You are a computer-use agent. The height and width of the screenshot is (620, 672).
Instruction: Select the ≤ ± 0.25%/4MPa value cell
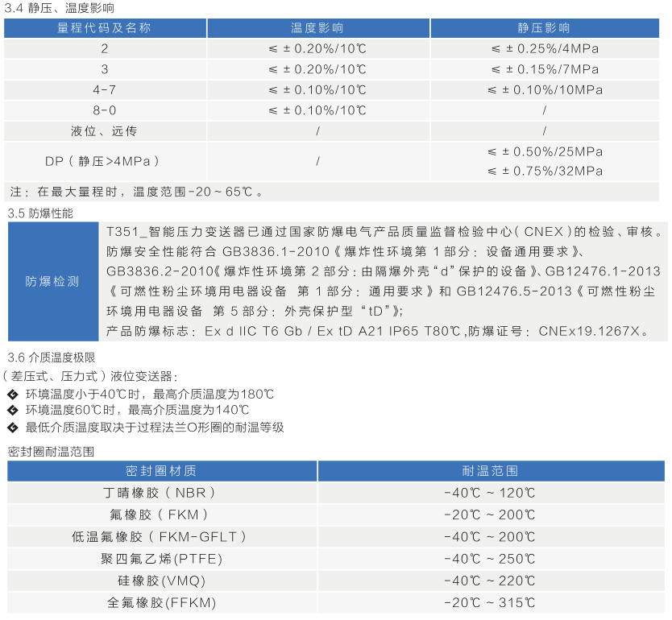click(x=546, y=48)
